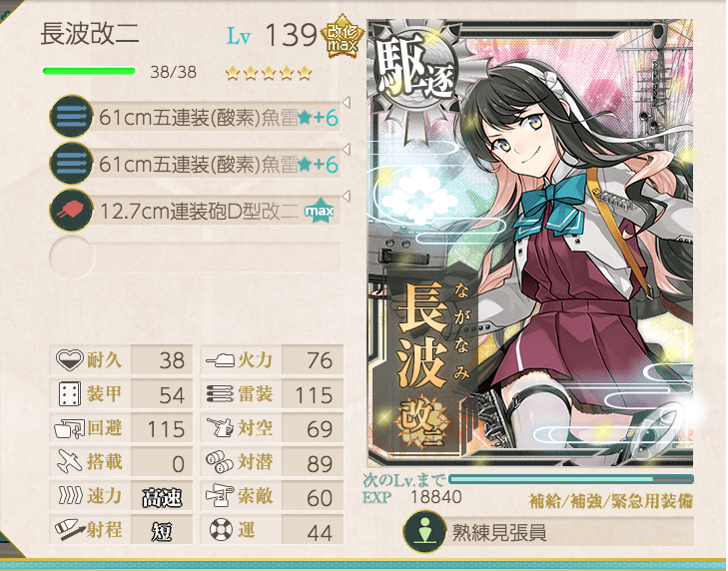Click the airplane icon next to 搭載

tap(69, 462)
